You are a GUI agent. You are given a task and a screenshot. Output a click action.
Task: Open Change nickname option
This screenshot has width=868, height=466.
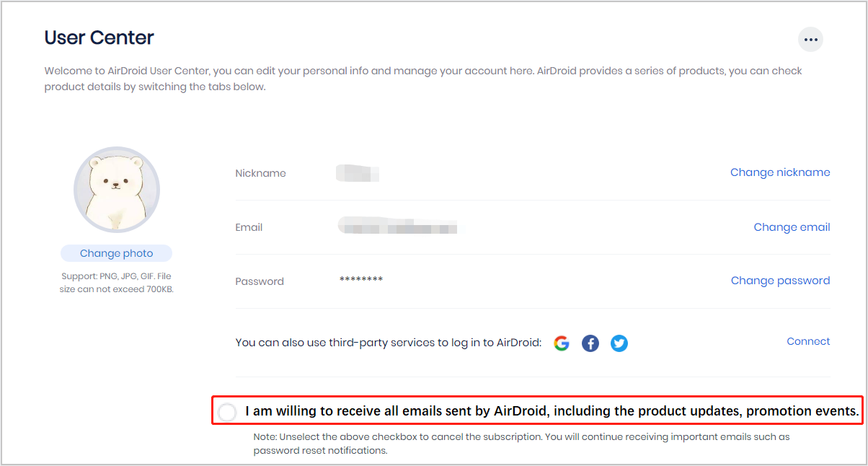click(780, 172)
